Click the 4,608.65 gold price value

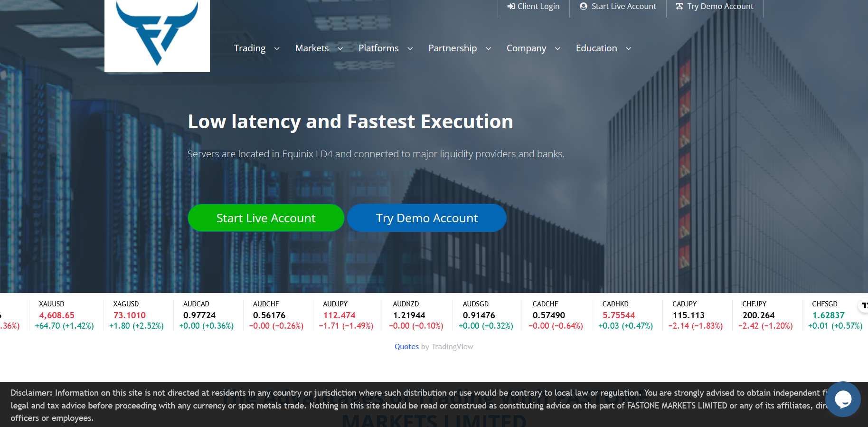coord(57,315)
